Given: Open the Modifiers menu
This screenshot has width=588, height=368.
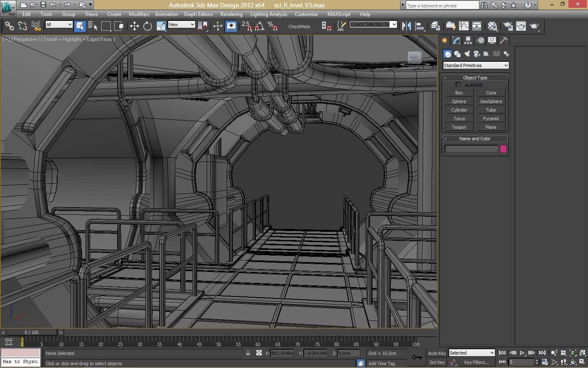Looking at the screenshot, I should pos(139,14).
